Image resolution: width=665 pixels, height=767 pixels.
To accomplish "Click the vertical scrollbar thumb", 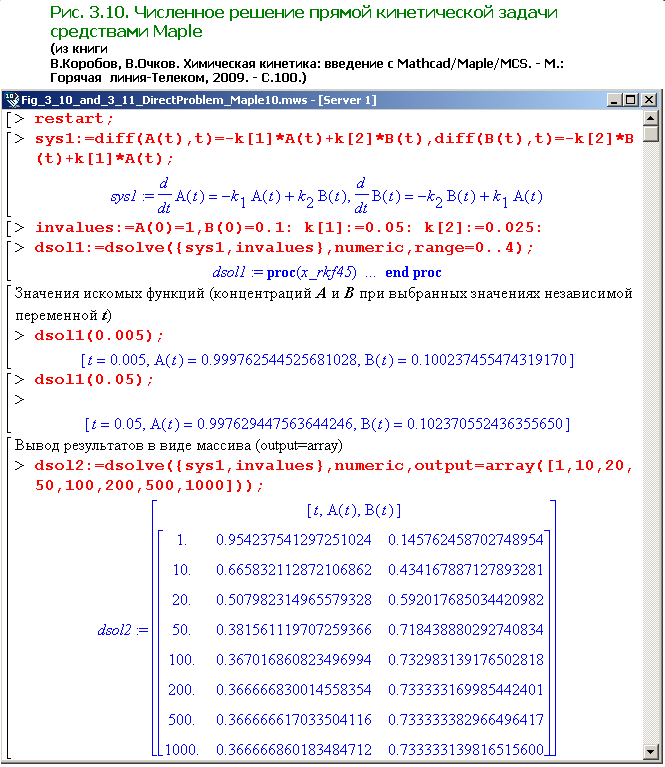I will tap(651, 134).
